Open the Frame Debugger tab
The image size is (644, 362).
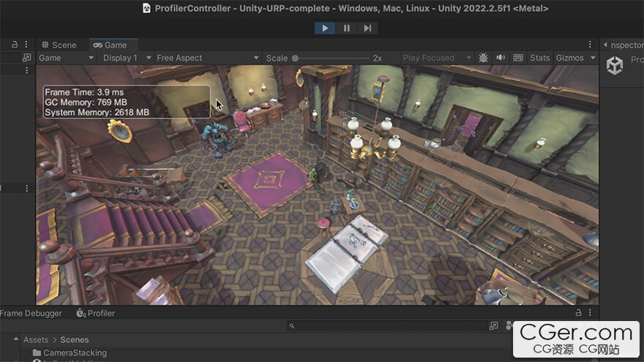(x=31, y=313)
